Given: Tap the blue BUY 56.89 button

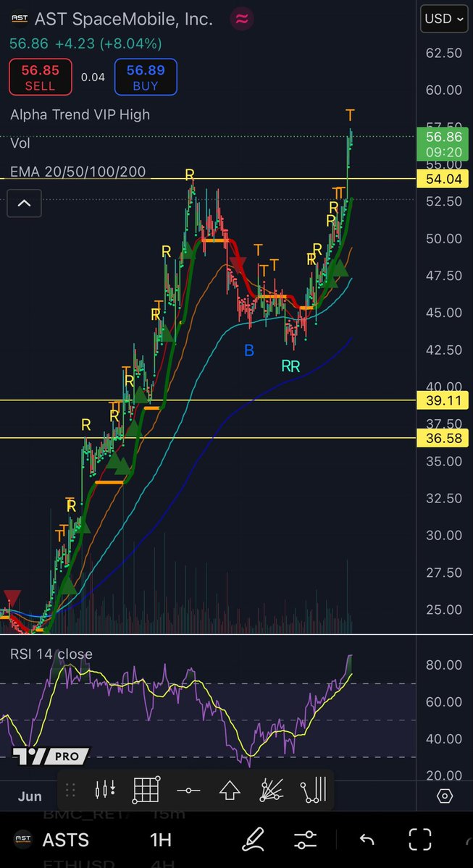Looking at the screenshot, I should click(146, 77).
